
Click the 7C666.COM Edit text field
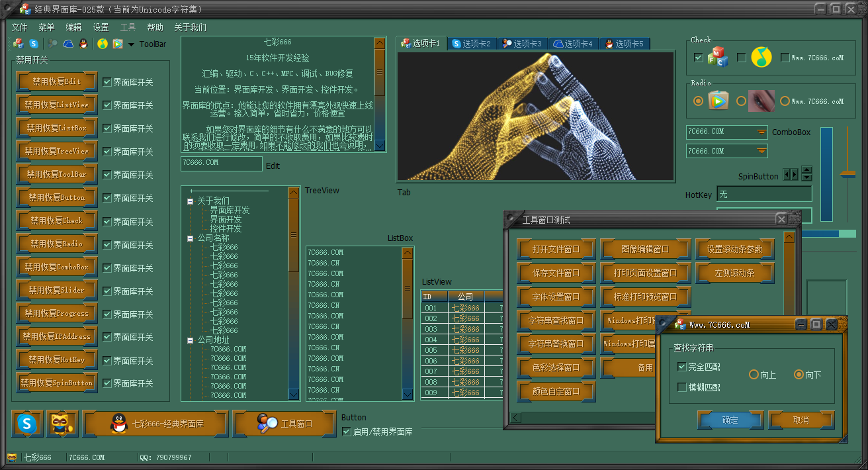[221, 163]
